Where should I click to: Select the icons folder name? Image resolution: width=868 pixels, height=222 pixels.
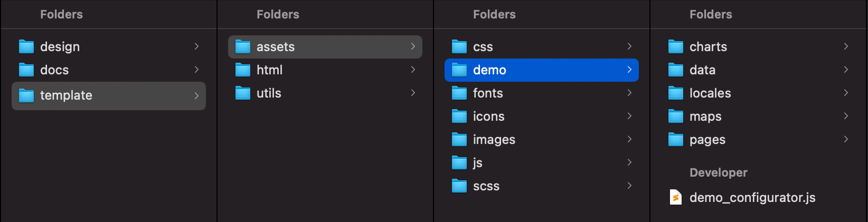[488, 117]
